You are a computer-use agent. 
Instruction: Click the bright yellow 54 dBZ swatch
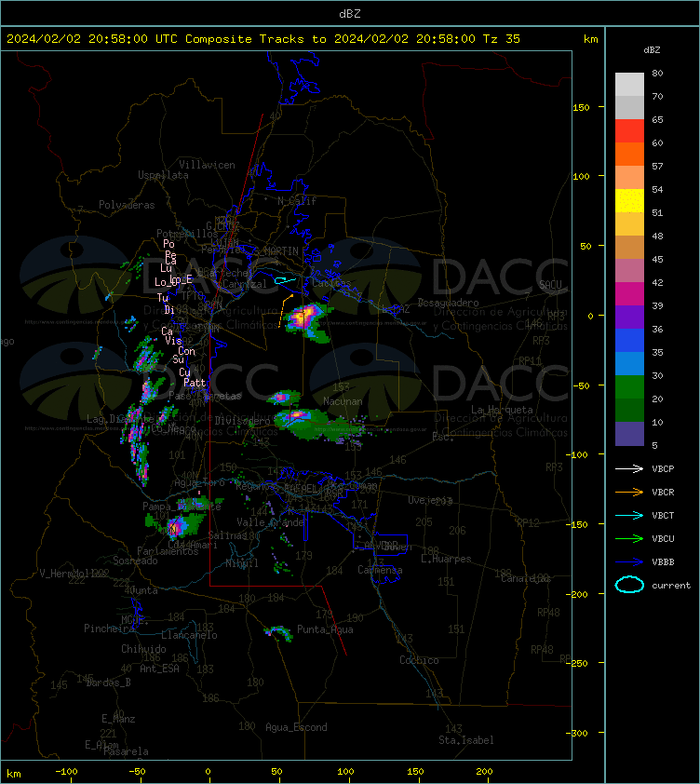click(x=629, y=200)
